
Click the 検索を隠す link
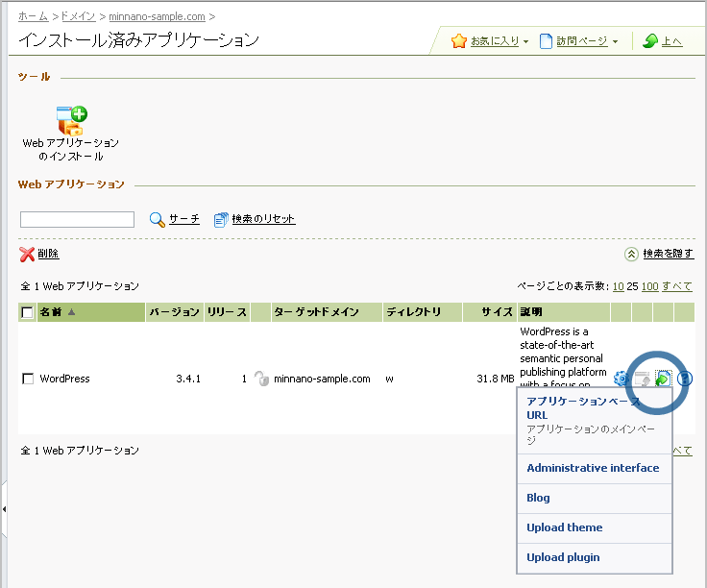pos(669,254)
